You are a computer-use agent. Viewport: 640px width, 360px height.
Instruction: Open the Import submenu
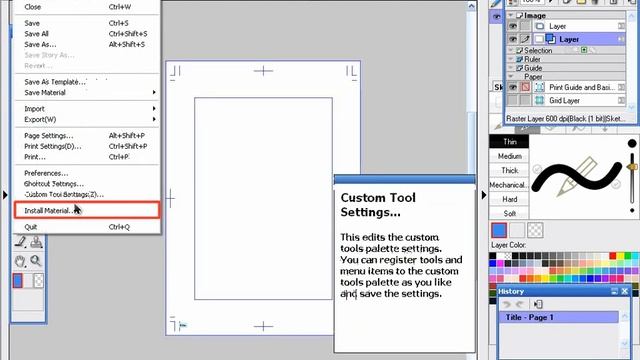(x=87, y=109)
